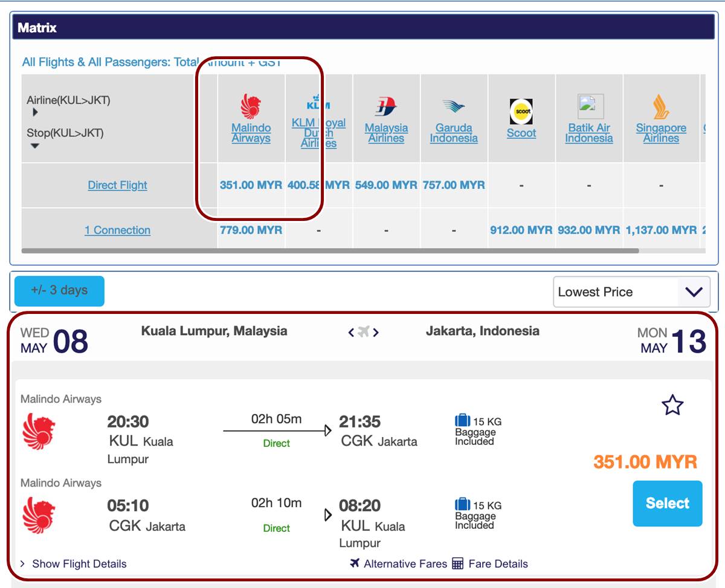Viewport: 725px width, 588px height.
Task: Open the Scoot airline link
Action: pos(521,133)
